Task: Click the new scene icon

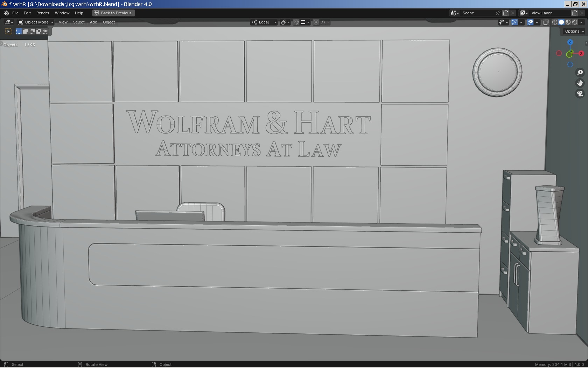Action: click(x=506, y=13)
